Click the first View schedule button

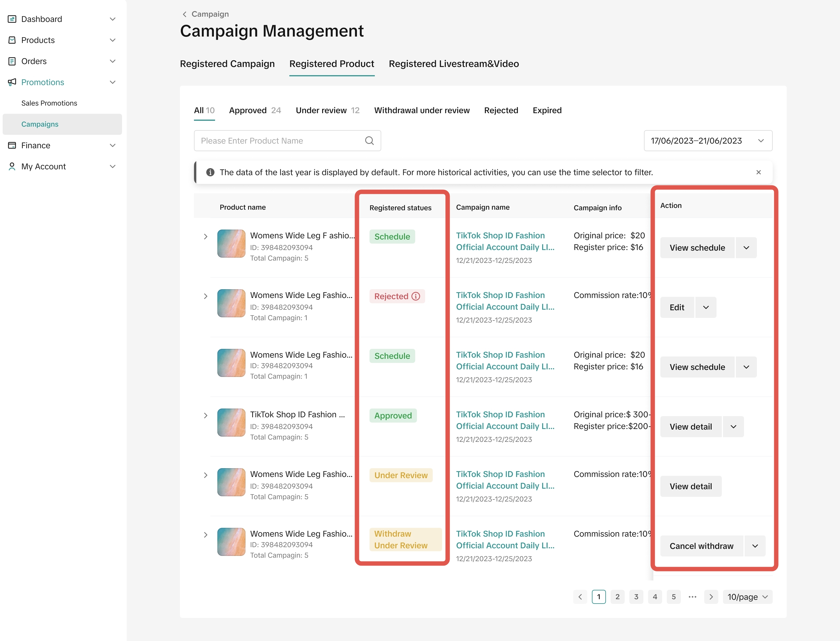pyautogui.click(x=697, y=248)
